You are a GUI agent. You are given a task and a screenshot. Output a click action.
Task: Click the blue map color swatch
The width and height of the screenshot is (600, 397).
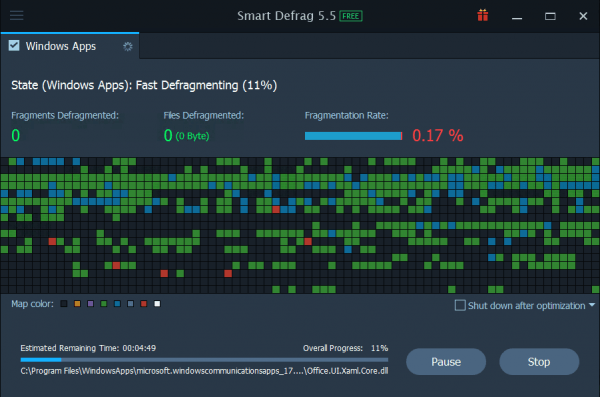click(117, 304)
